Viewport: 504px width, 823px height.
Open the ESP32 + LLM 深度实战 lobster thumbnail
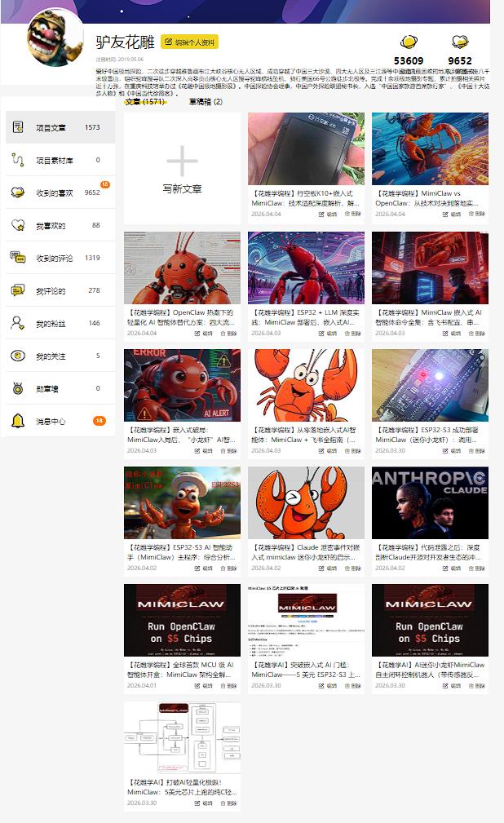pyautogui.click(x=306, y=268)
